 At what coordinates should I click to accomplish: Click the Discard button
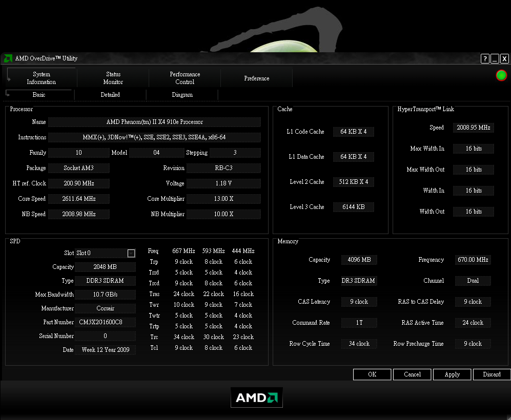[492, 374]
